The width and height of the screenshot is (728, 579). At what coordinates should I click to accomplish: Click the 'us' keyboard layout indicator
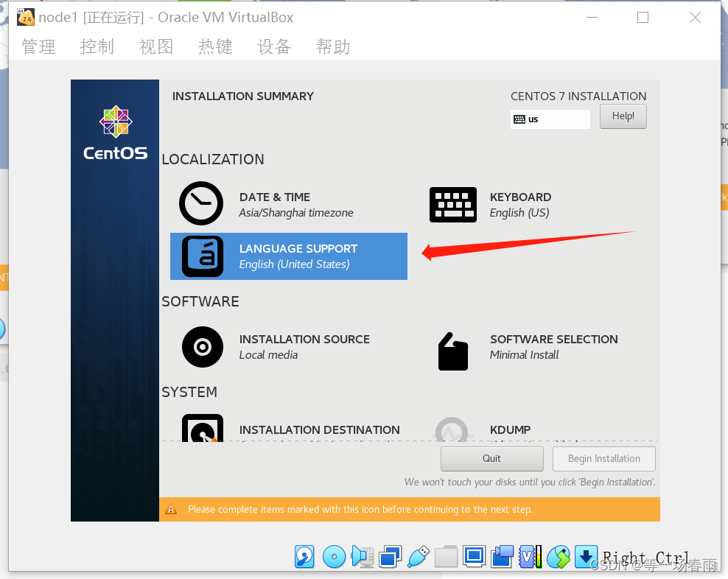click(x=550, y=119)
